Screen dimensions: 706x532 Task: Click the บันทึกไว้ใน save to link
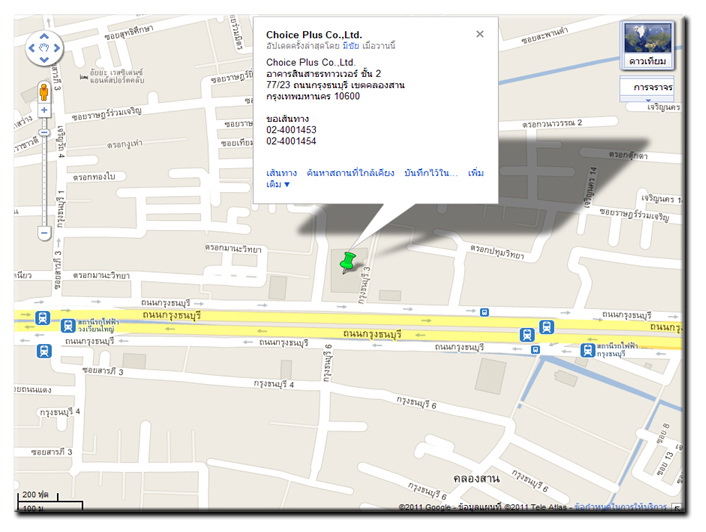click(x=431, y=173)
